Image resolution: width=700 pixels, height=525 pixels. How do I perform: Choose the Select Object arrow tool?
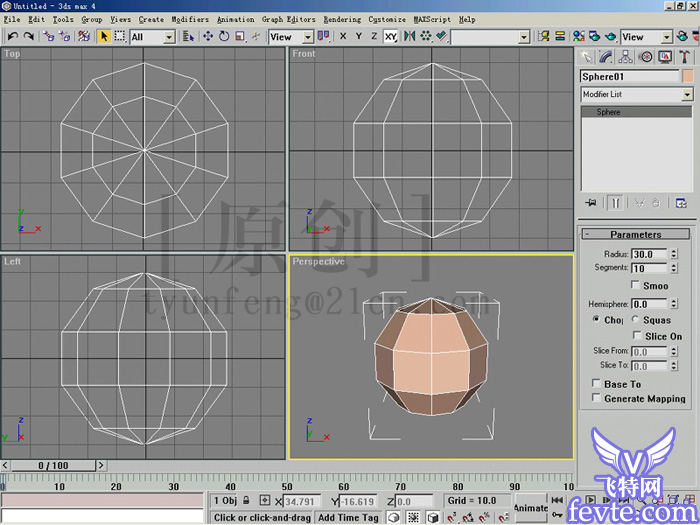(104, 36)
